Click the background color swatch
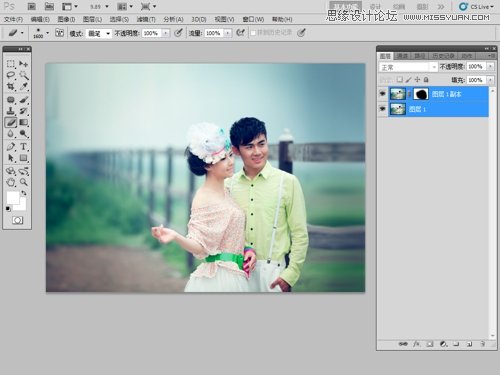Screen dimensions: 500x375 click(x=23, y=207)
